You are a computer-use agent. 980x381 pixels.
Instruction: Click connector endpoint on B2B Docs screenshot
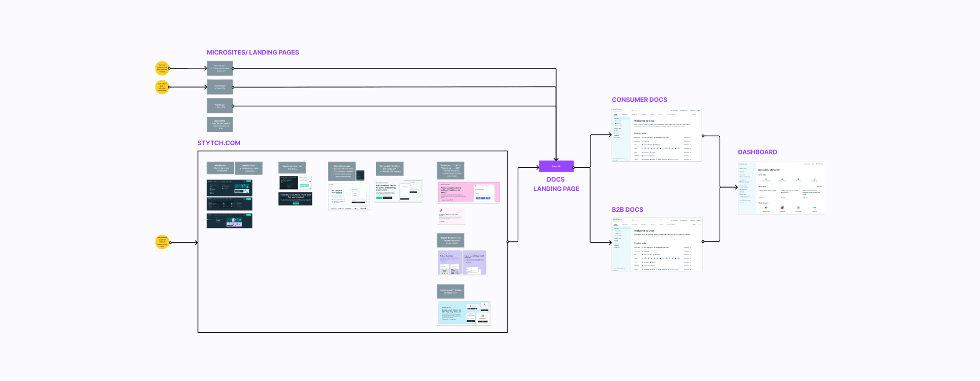pos(702,241)
